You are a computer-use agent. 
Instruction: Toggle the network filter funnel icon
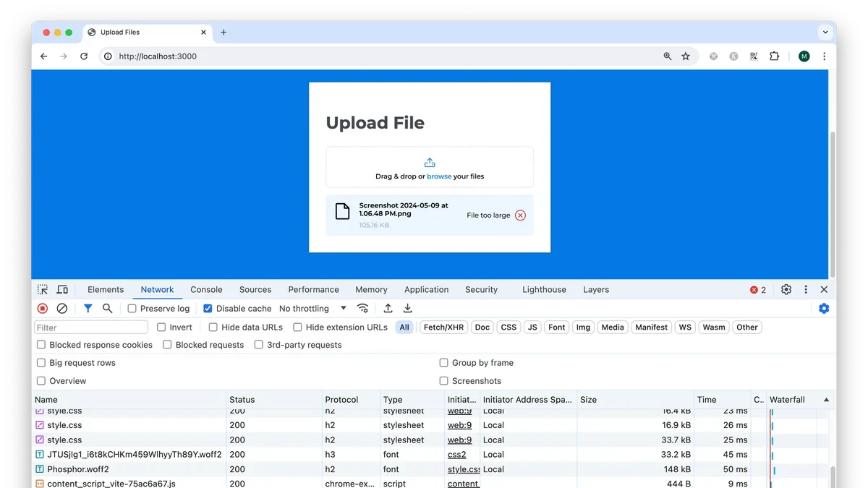click(88, 308)
